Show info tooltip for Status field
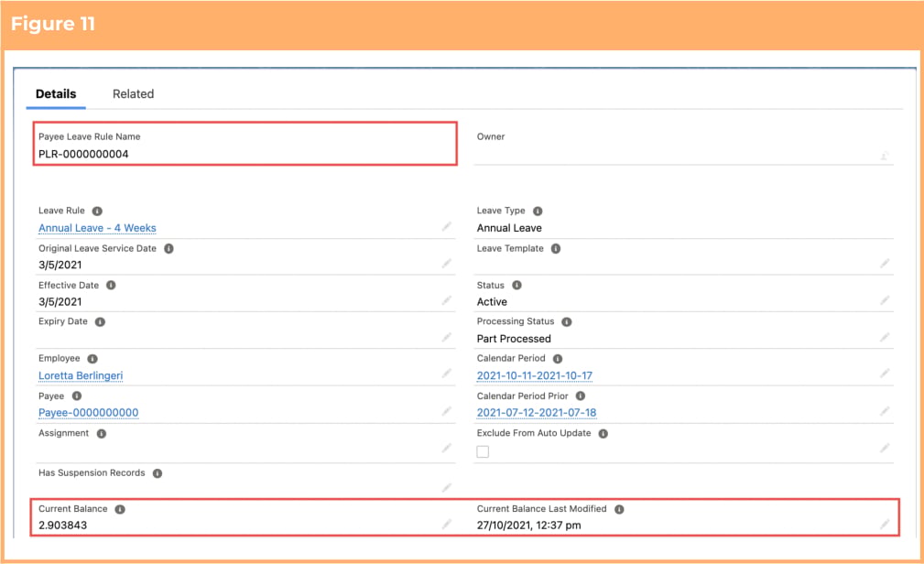 516,286
